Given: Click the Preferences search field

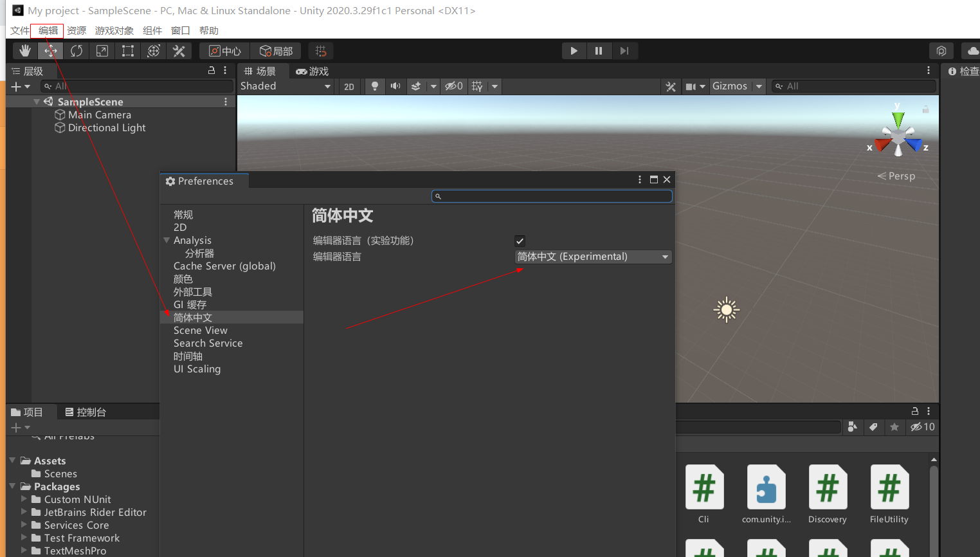Looking at the screenshot, I should coord(552,196).
